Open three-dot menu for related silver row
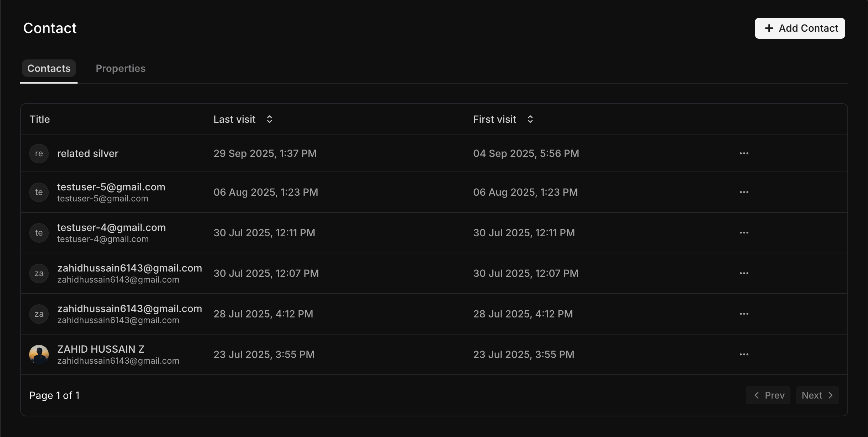Screen dimensions: 868x437 point(744,153)
